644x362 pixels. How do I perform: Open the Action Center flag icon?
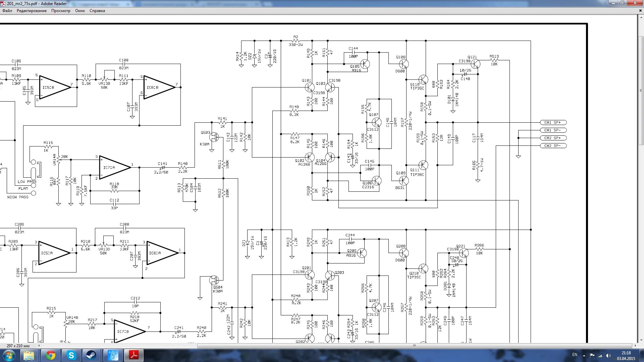pyautogui.click(x=592, y=355)
